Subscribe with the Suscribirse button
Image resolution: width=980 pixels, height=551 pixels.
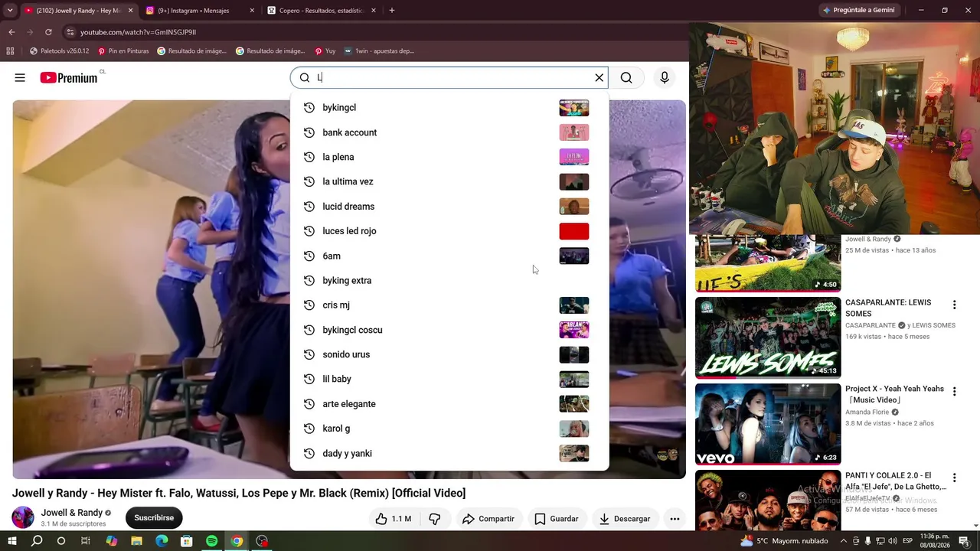click(x=154, y=518)
